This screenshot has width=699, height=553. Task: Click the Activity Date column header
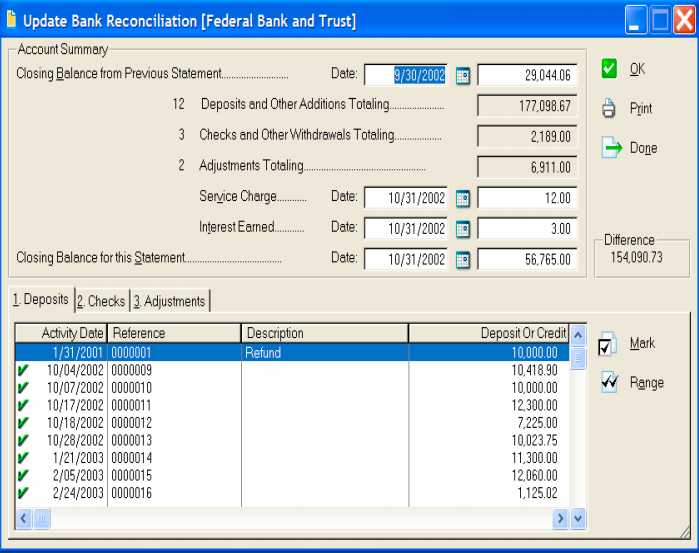(x=61, y=333)
